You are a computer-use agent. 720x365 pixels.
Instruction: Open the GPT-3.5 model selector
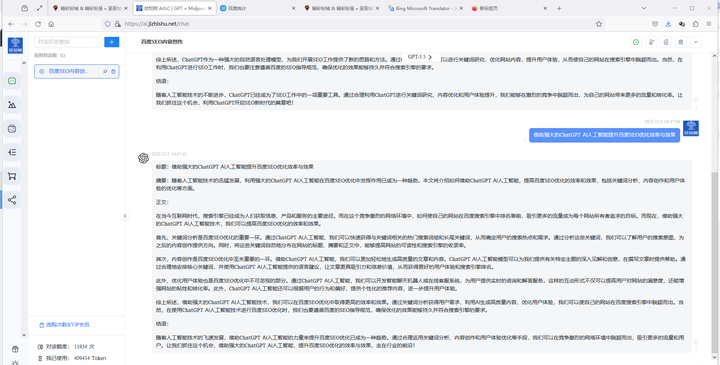pos(420,57)
